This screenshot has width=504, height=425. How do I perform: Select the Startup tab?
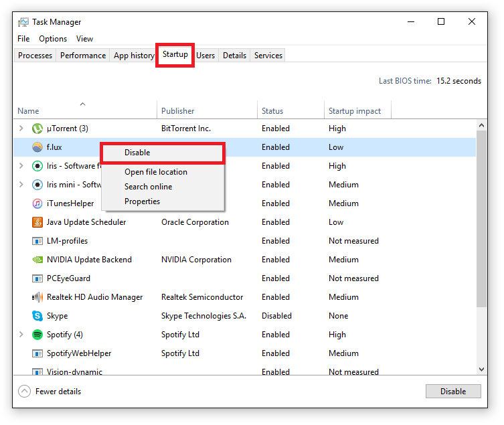pyautogui.click(x=175, y=54)
